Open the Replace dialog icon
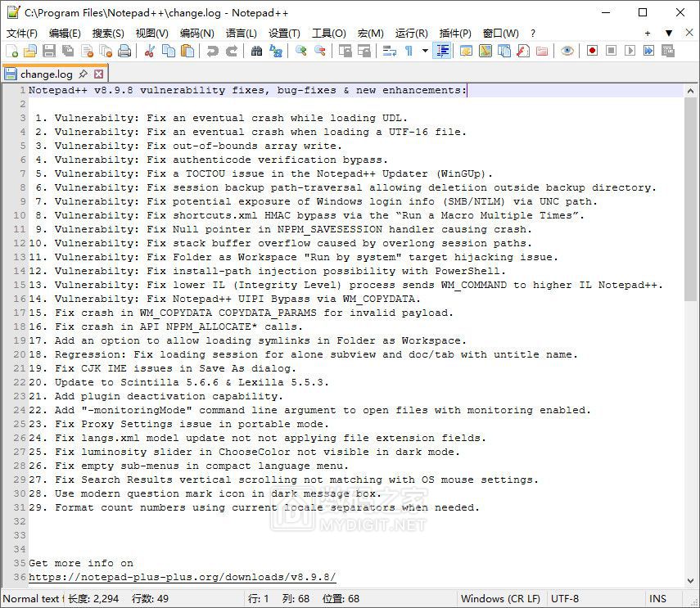Image resolution: width=700 pixels, height=608 pixels. 275,51
